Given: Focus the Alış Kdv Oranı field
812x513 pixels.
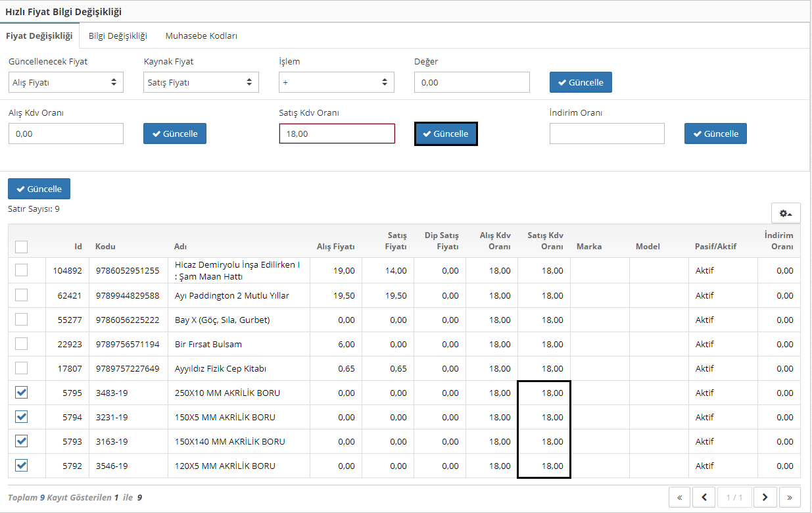Looking at the screenshot, I should point(66,134).
